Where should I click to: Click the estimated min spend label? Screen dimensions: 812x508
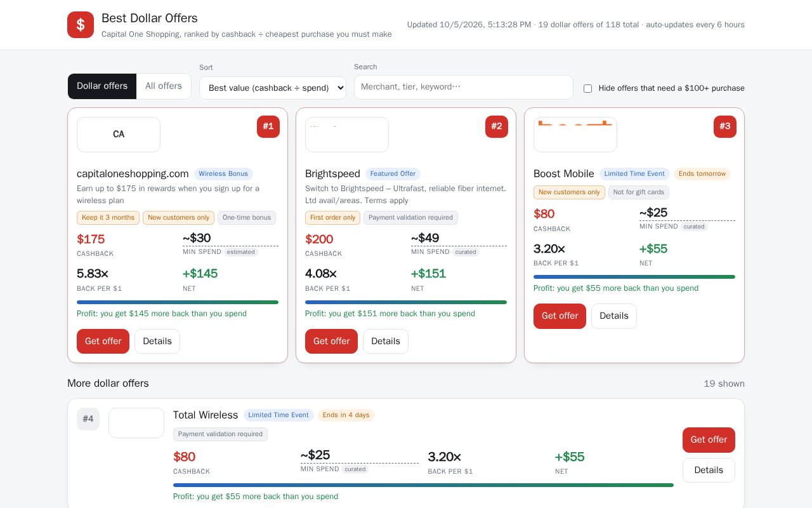[241, 252]
